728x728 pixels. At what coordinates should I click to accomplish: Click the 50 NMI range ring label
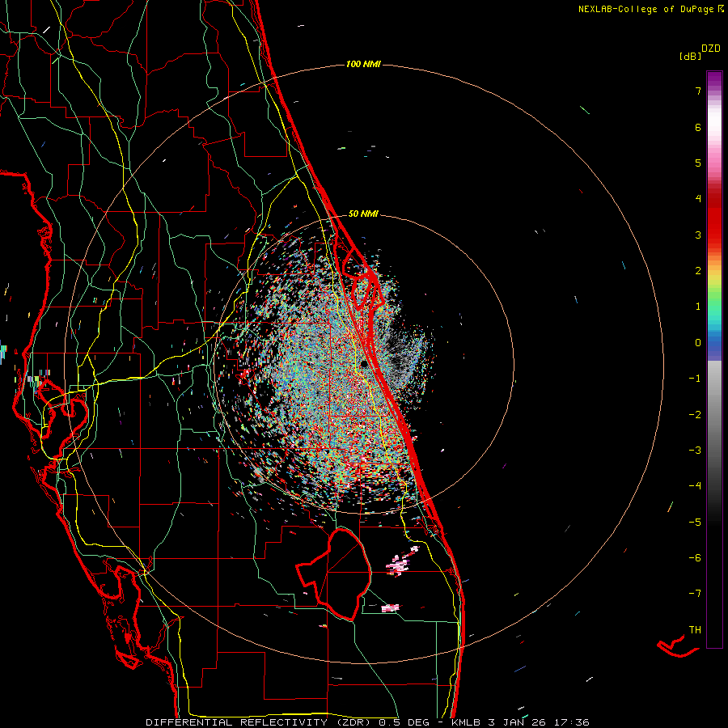[x=363, y=214]
